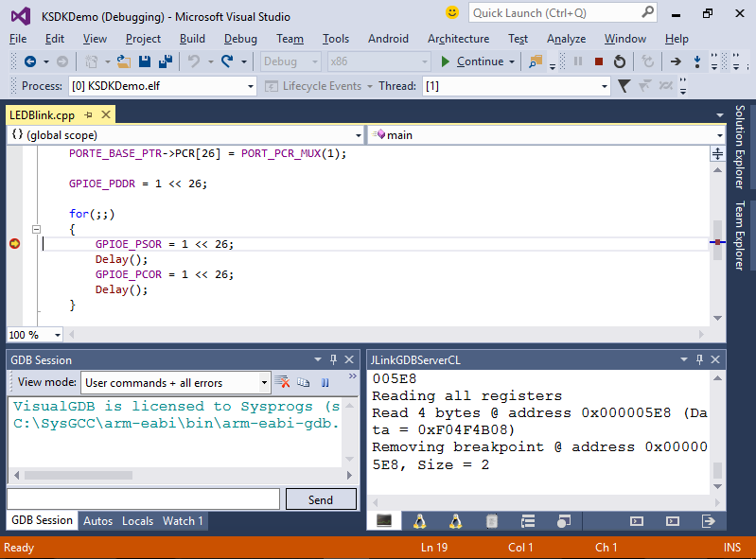The image size is (756, 559).
Task: Click the JLinkGDBServerCL vertical scrollbar thumb
Action: pyautogui.click(x=717, y=470)
